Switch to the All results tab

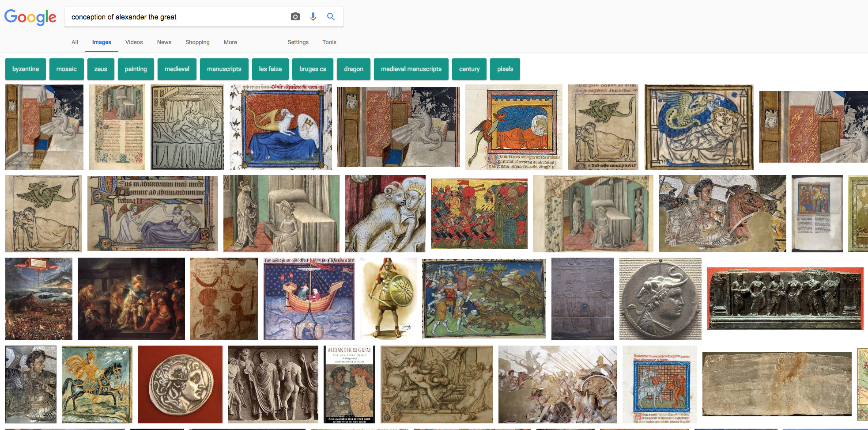[75, 42]
